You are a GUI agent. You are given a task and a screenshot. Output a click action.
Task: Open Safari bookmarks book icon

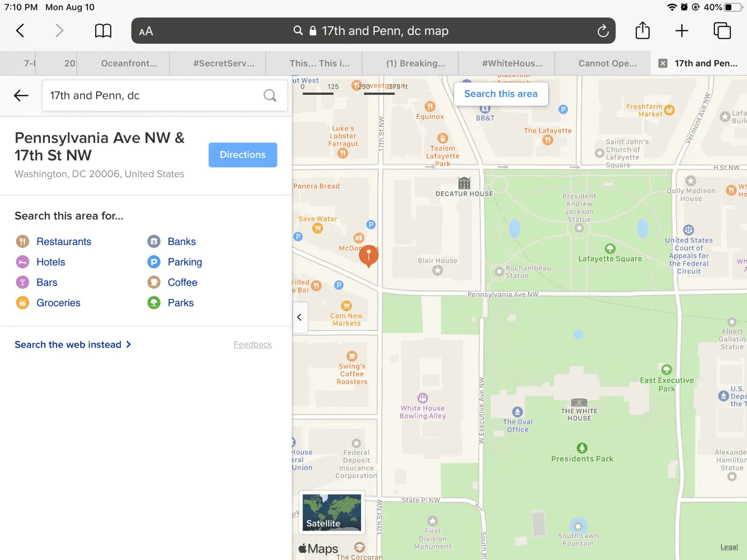tap(103, 31)
